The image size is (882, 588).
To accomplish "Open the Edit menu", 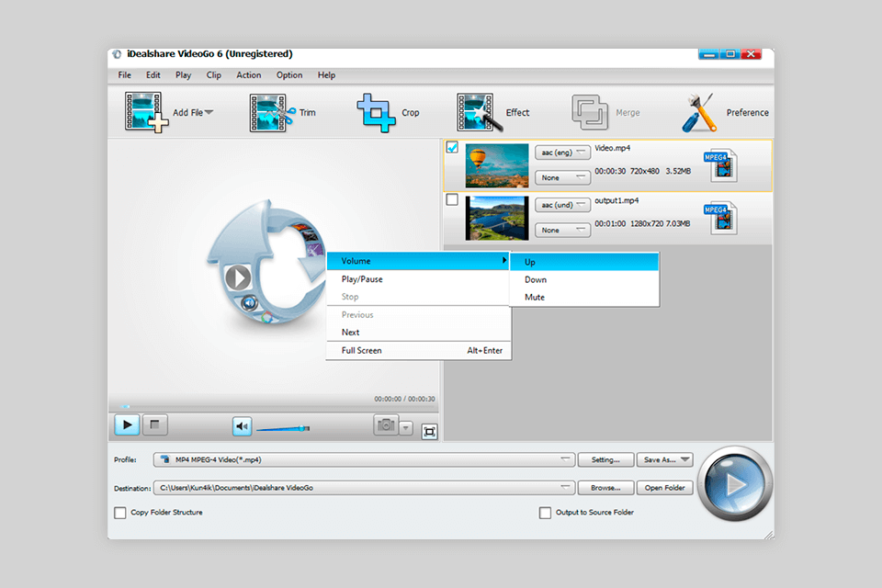I will [x=153, y=74].
